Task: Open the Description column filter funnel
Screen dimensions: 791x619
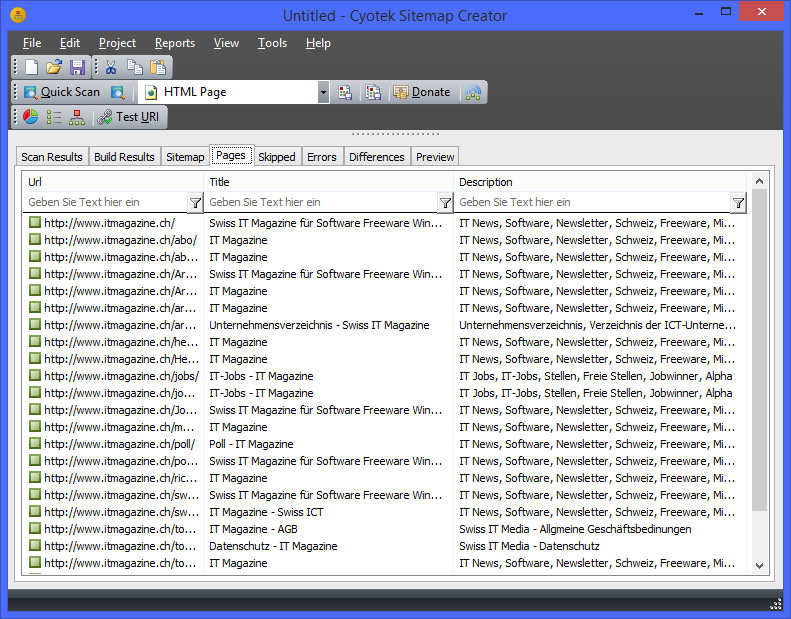Action: [x=739, y=203]
